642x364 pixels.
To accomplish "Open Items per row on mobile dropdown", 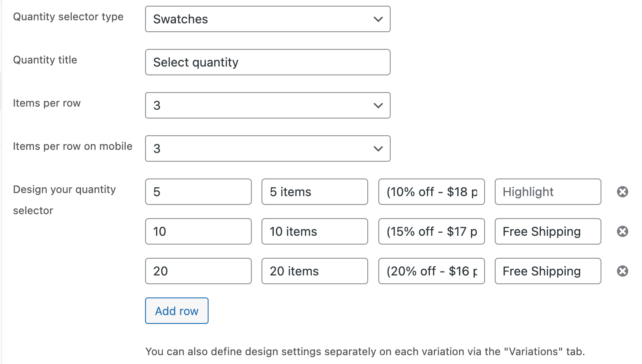I will point(267,149).
